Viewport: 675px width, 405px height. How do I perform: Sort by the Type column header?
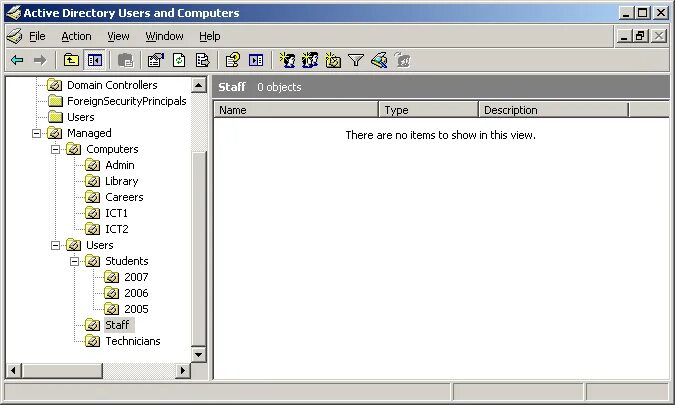tap(429, 110)
